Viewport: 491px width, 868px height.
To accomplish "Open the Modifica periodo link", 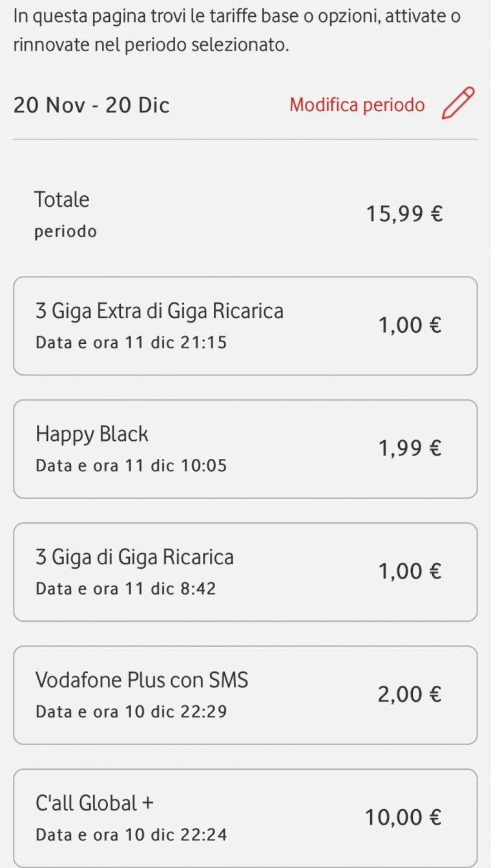I will point(357,105).
